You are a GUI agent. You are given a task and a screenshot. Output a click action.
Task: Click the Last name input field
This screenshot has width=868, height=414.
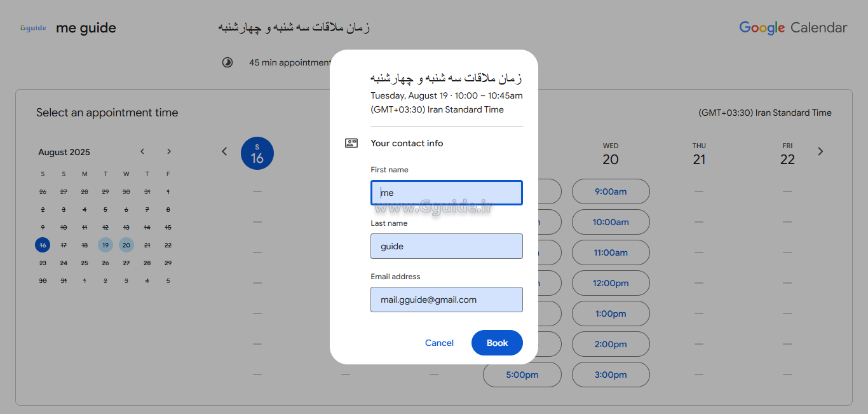click(446, 245)
